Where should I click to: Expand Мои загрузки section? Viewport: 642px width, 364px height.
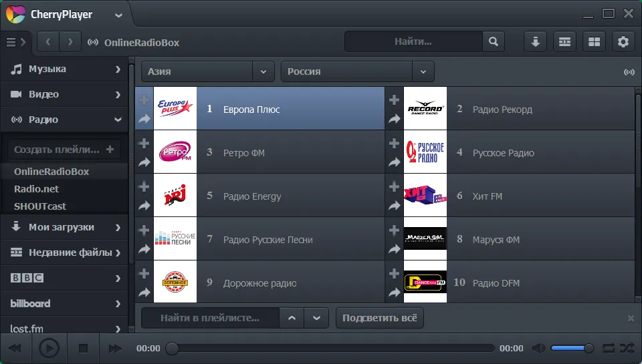coord(65,227)
